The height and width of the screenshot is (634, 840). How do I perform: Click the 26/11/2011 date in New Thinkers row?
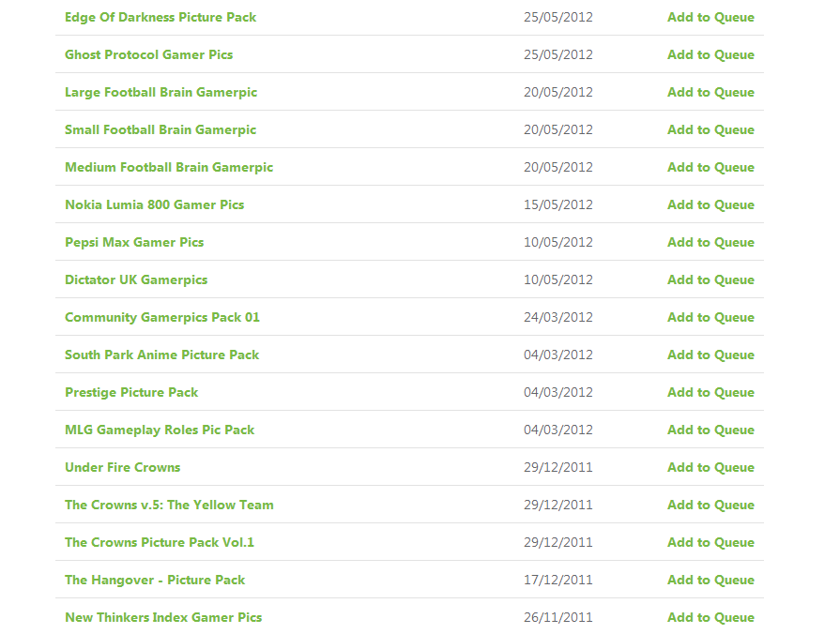558,617
